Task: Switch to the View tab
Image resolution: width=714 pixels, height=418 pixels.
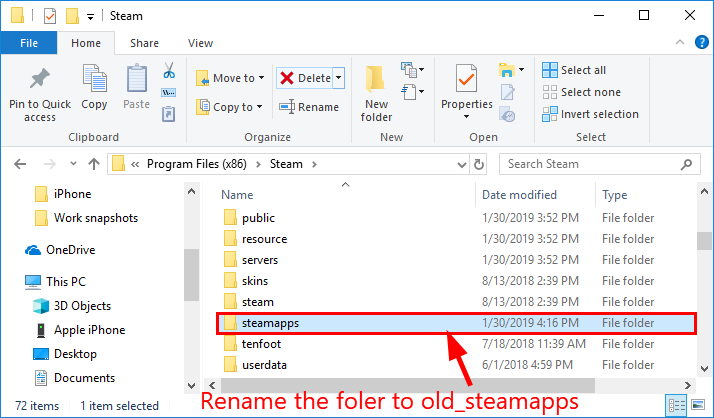Action: pyautogui.click(x=200, y=43)
